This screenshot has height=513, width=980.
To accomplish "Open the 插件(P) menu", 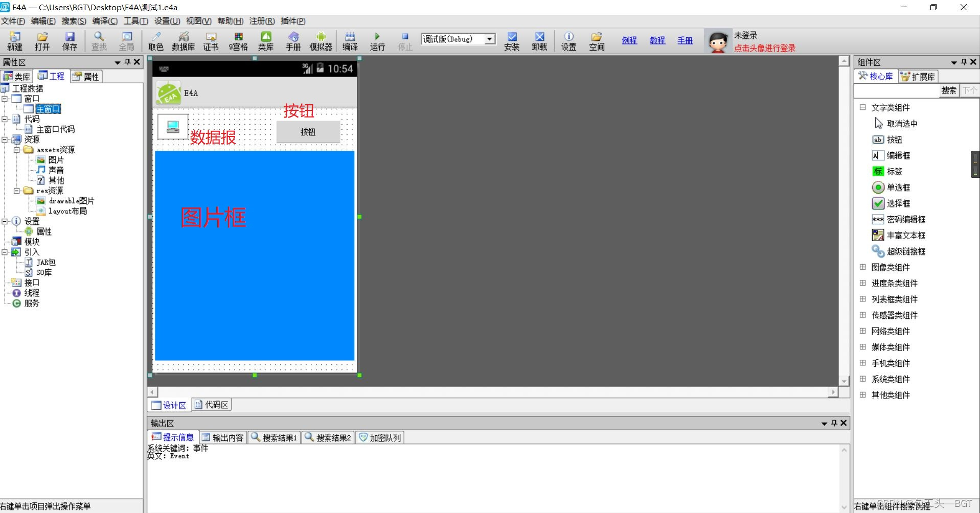I will tap(293, 21).
